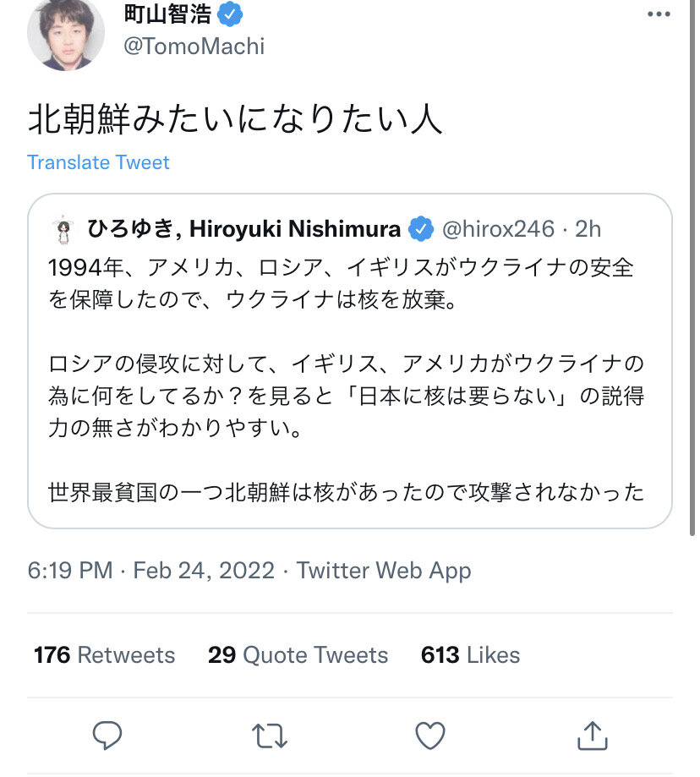The height and width of the screenshot is (777, 700).
Task: Click the 町山智浩 display name
Action: coord(166,14)
